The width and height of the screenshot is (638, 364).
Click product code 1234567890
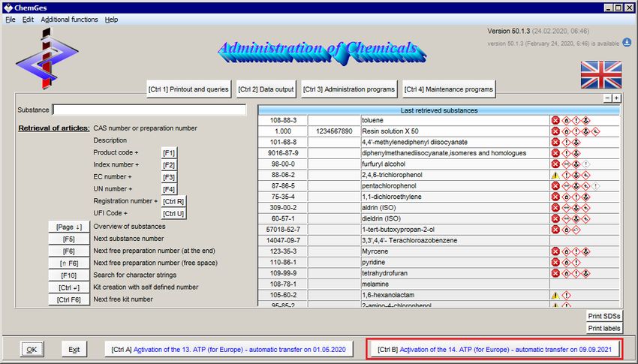point(334,131)
